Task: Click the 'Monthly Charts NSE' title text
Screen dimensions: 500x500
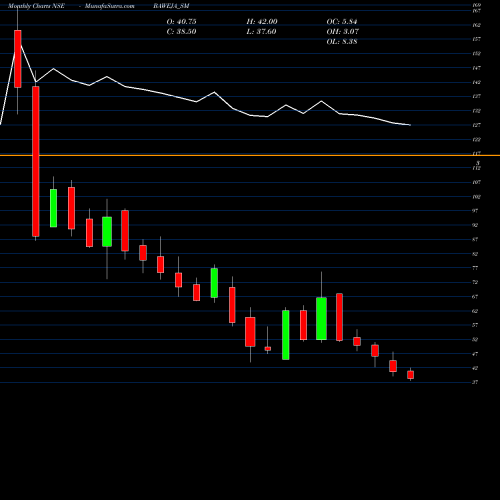Action: pyautogui.click(x=36, y=6)
